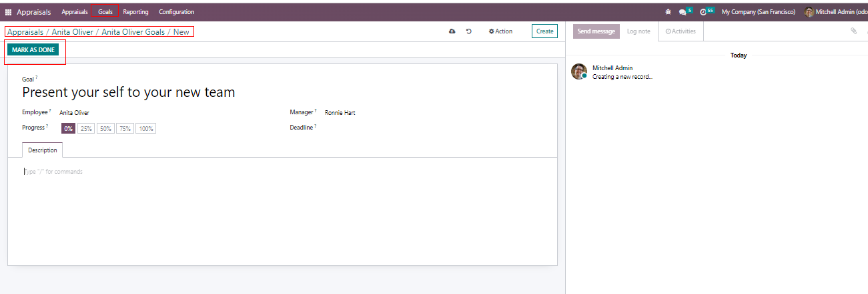Click the Deadline date field

400,127
